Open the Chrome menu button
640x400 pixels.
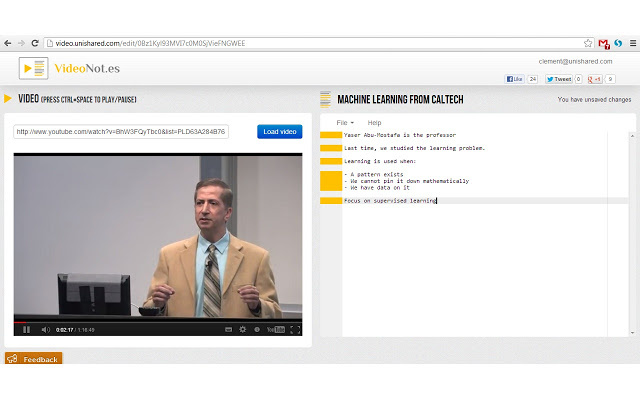(630, 43)
